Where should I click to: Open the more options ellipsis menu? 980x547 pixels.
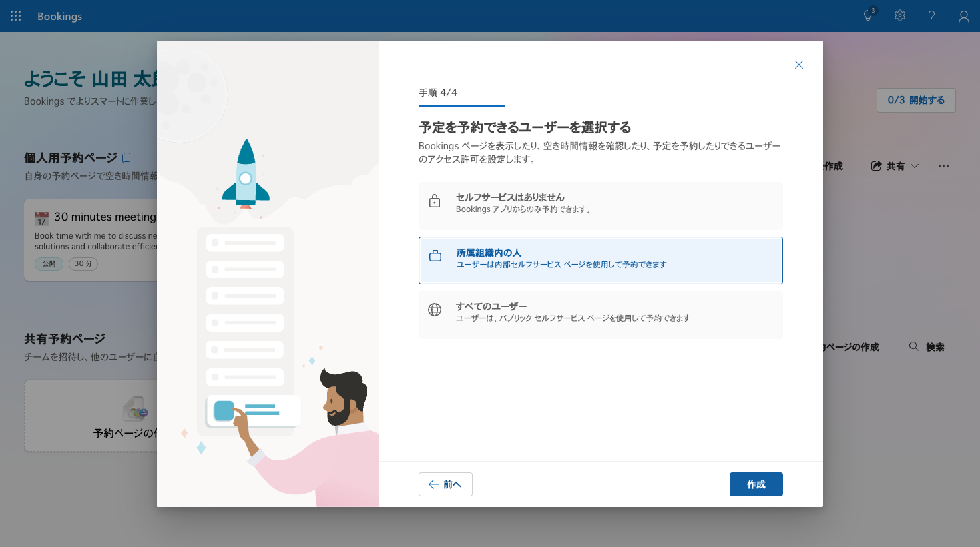(x=943, y=166)
